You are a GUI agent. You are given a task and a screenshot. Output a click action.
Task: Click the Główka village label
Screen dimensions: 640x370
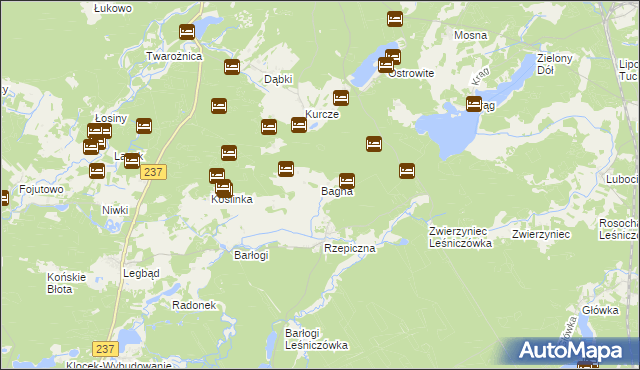[600, 310]
